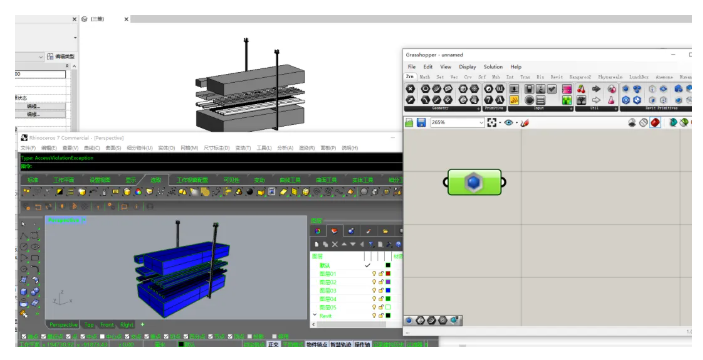Expand the Geometry panel bar in Grasshopper
Image resolution: width=703 pixels, height=360 pixels.
coord(442,108)
